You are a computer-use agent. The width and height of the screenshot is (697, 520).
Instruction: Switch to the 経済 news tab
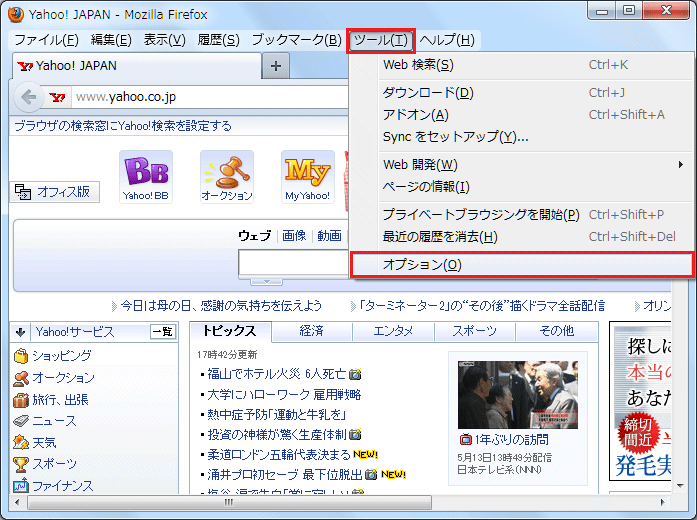[x=312, y=331]
